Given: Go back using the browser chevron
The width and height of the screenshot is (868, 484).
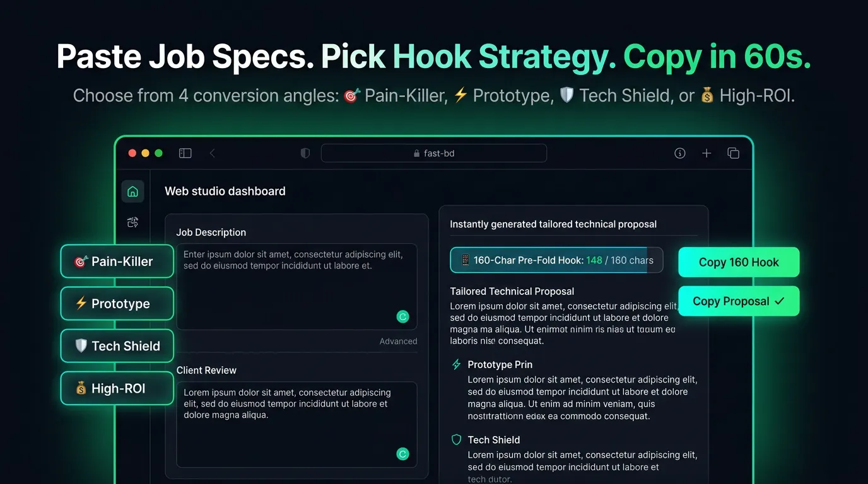Looking at the screenshot, I should pyautogui.click(x=212, y=153).
